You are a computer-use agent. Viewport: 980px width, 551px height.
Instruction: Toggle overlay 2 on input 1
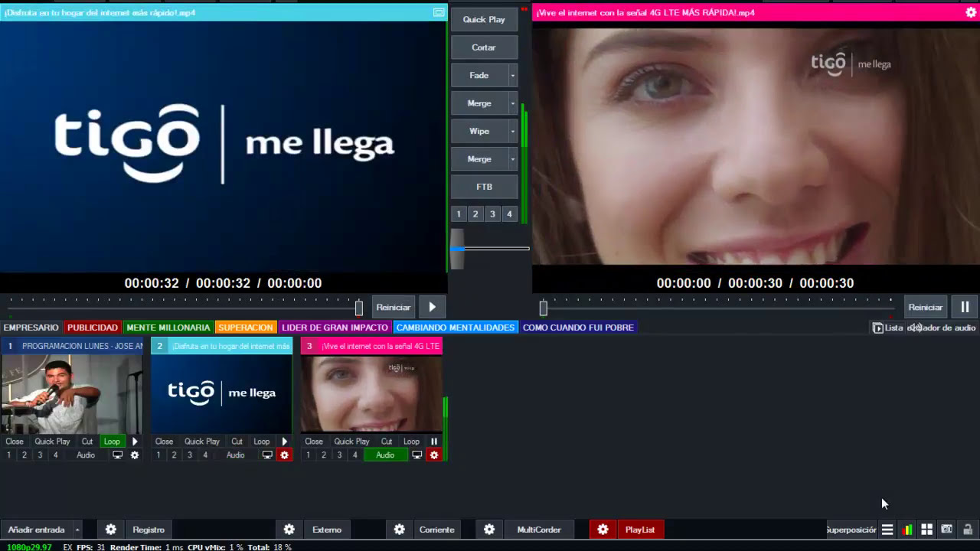click(24, 455)
